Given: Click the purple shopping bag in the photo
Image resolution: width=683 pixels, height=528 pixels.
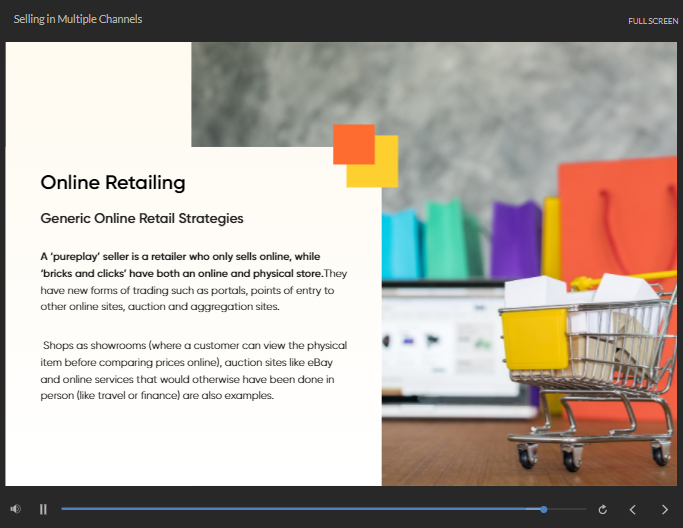Looking at the screenshot, I should [515, 240].
